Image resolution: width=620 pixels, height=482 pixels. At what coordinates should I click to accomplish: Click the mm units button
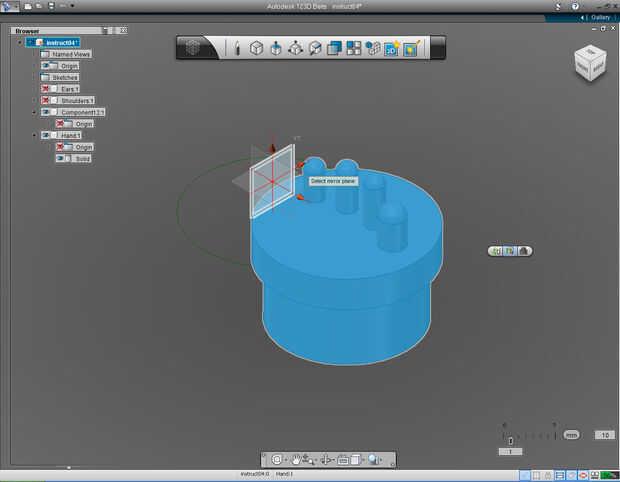click(x=571, y=435)
